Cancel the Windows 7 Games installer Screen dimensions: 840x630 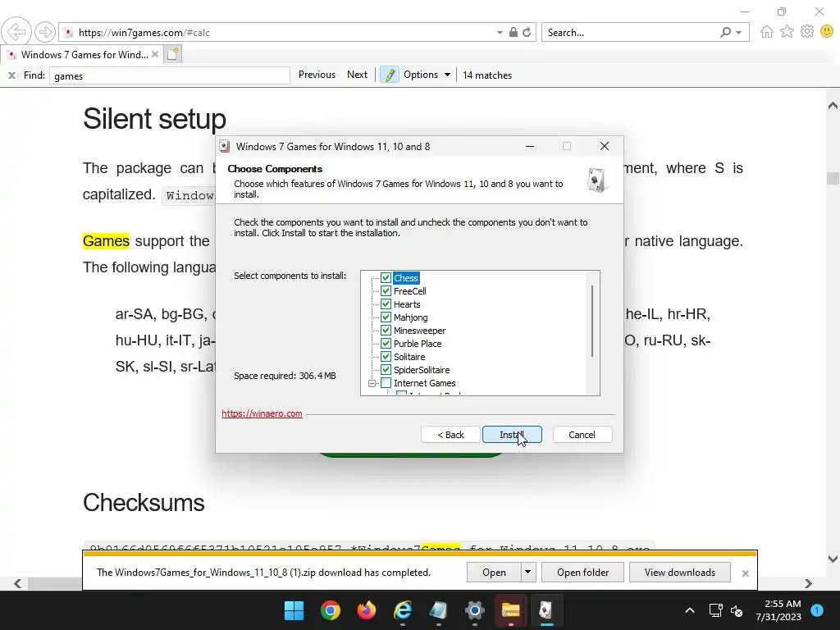click(x=582, y=435)
